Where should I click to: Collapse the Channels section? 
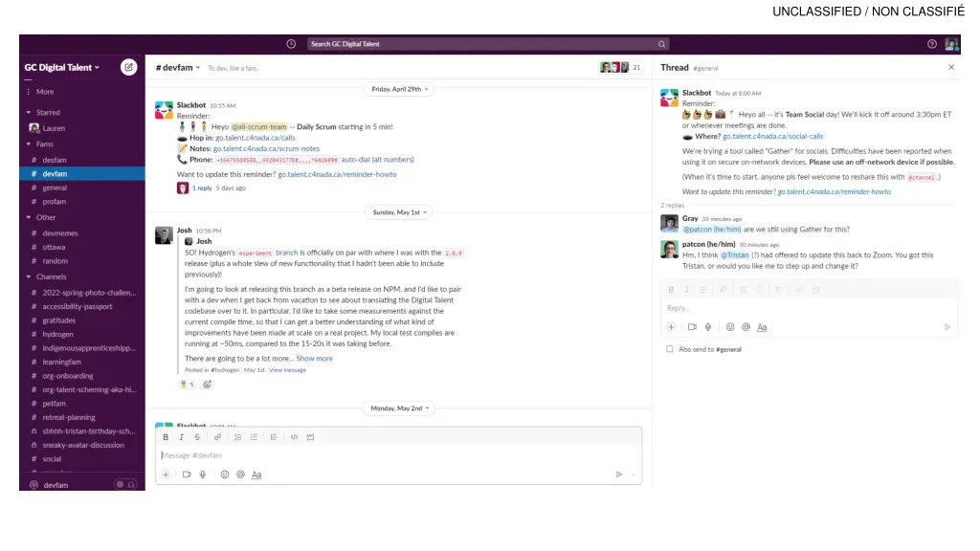pos(28,276)
